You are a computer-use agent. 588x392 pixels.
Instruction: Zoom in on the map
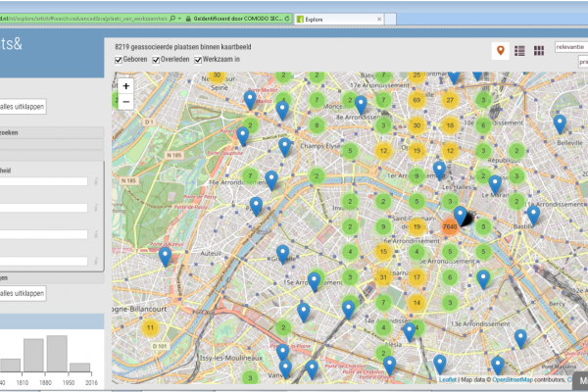(x=126, y=85)
